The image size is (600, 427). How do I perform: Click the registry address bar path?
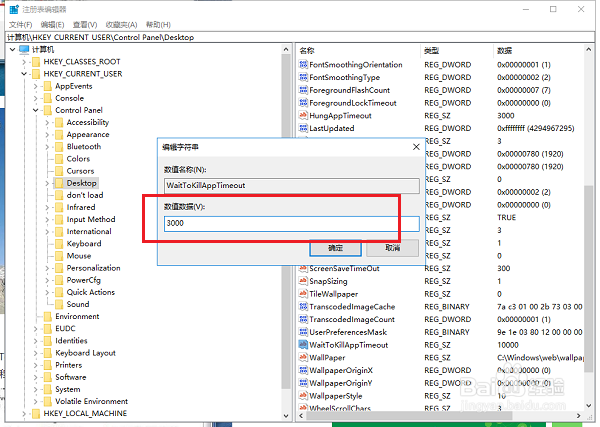point(300,37)
